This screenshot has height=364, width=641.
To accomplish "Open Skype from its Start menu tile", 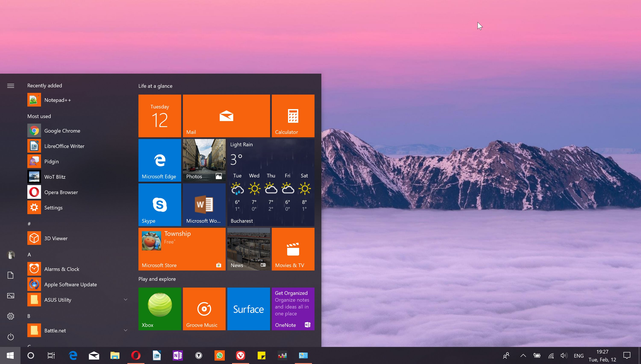I will (160, 205).
